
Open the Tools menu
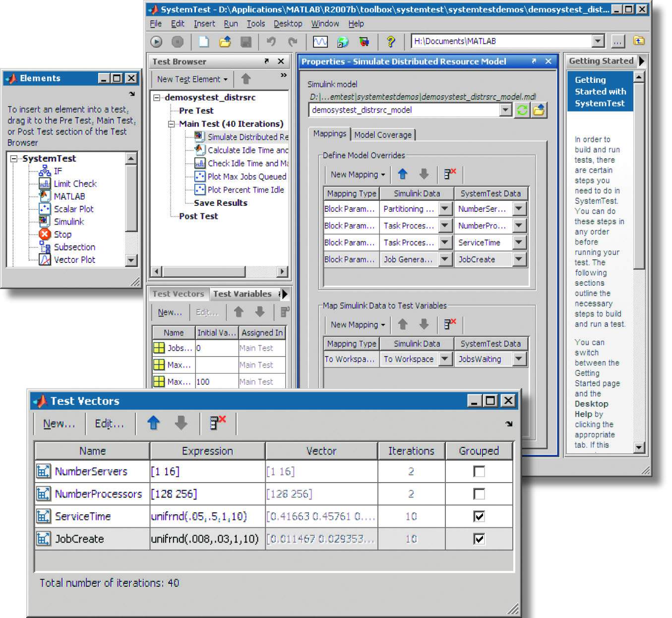(x=255, y=23)
